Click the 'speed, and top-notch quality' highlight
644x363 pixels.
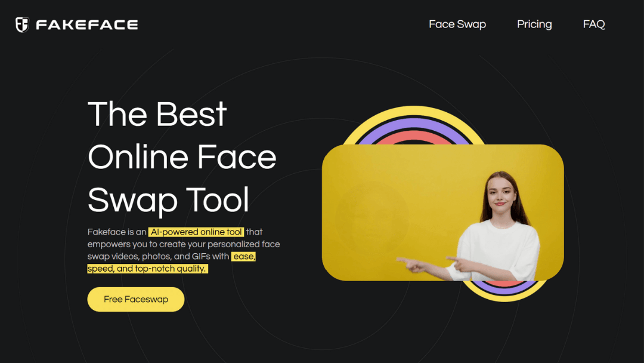147,268
